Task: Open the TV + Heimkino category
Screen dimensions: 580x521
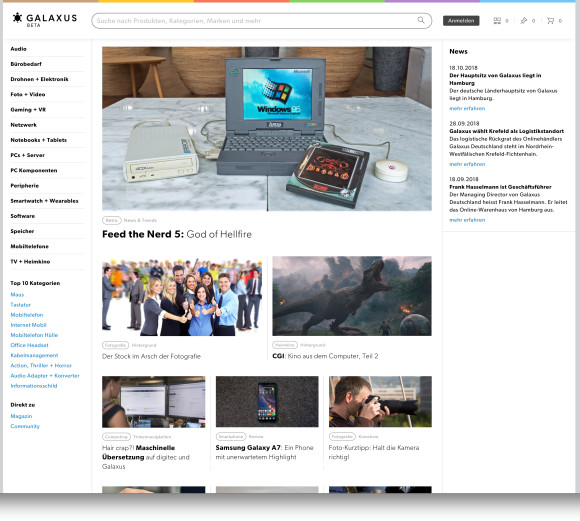Action: pyautogui.click(x=30, y=261)
